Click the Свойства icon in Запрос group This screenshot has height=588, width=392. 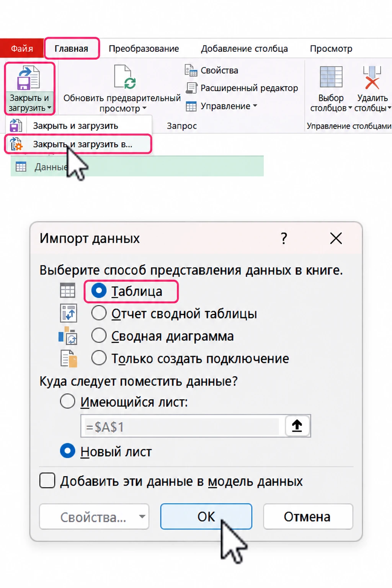(191, 70)
